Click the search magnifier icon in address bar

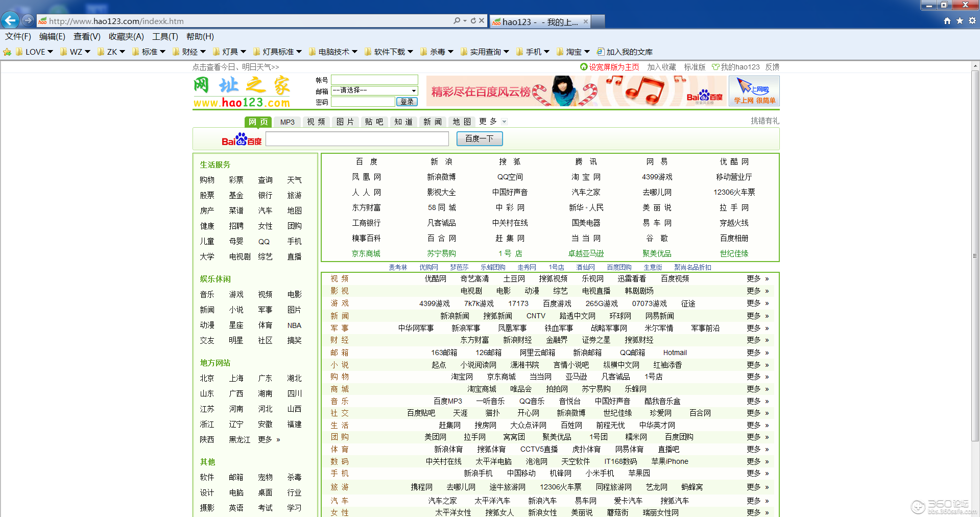tap(457, 20)
